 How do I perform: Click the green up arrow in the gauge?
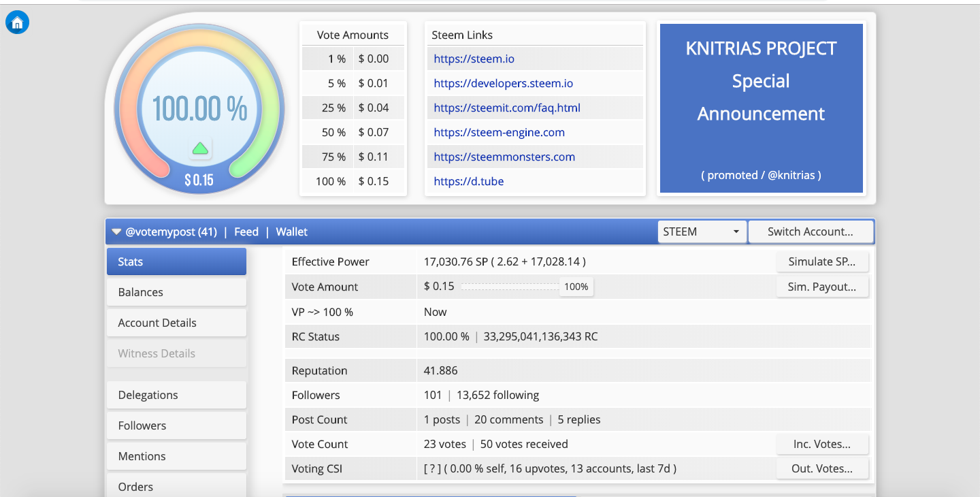click(200, 148)
